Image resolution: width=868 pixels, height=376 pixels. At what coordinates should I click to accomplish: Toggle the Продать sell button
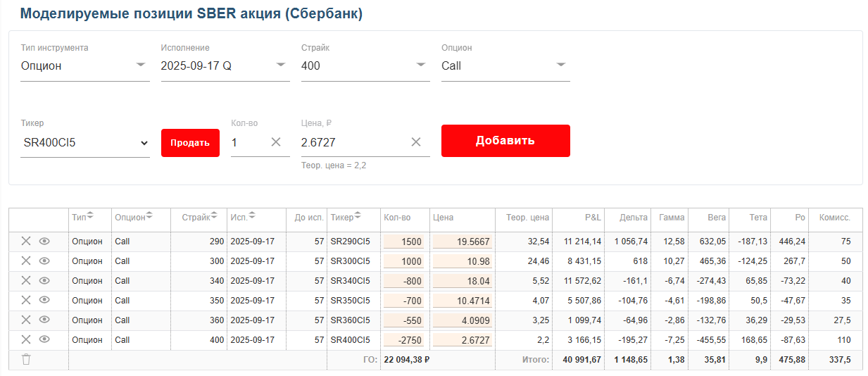click(x=190, y=143)
